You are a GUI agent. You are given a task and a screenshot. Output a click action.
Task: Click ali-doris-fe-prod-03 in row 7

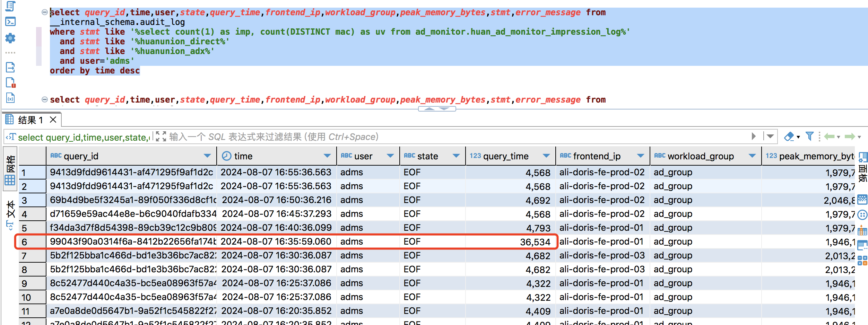[x=602, y=256]
